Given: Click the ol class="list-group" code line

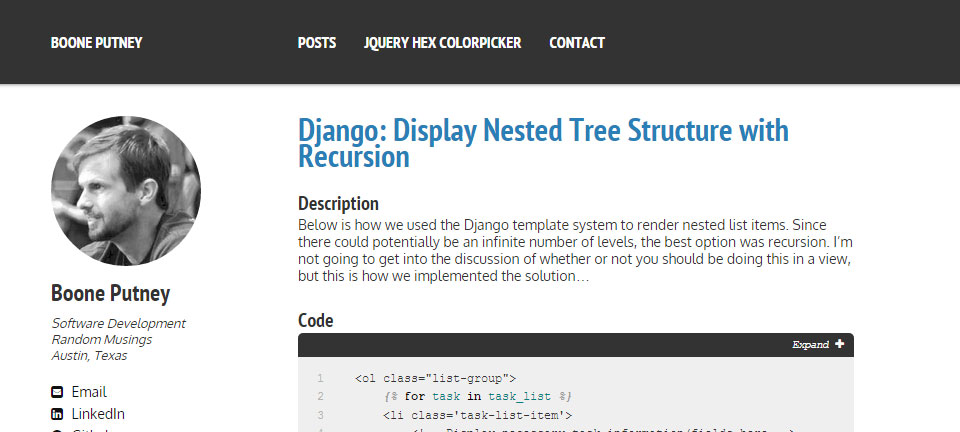Looking at the screenshot, I should click(435, 379).
